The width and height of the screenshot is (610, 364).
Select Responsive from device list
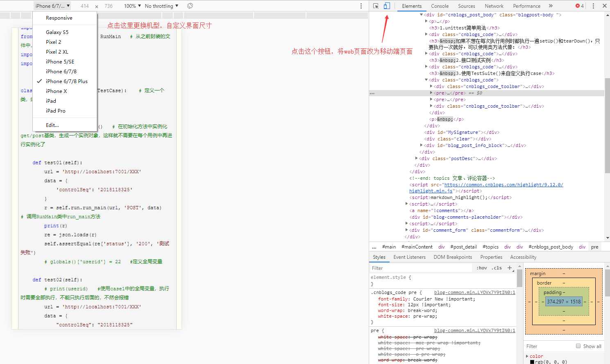point(65,18)
